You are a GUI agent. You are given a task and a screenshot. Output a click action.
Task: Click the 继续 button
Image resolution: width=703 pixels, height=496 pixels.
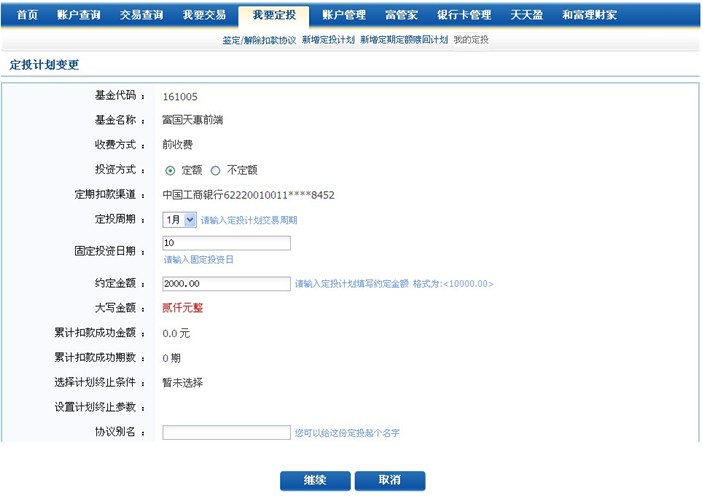[x=315, y=480]
